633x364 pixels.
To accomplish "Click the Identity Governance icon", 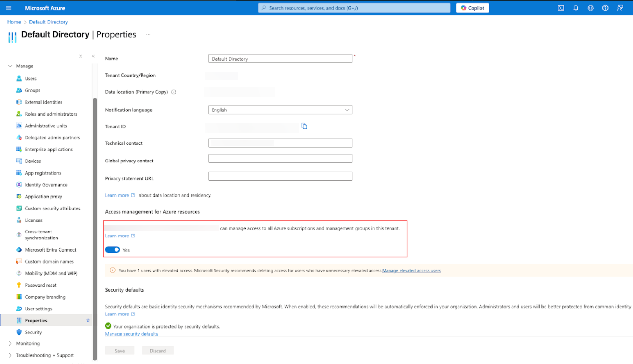I will [19, 184].
